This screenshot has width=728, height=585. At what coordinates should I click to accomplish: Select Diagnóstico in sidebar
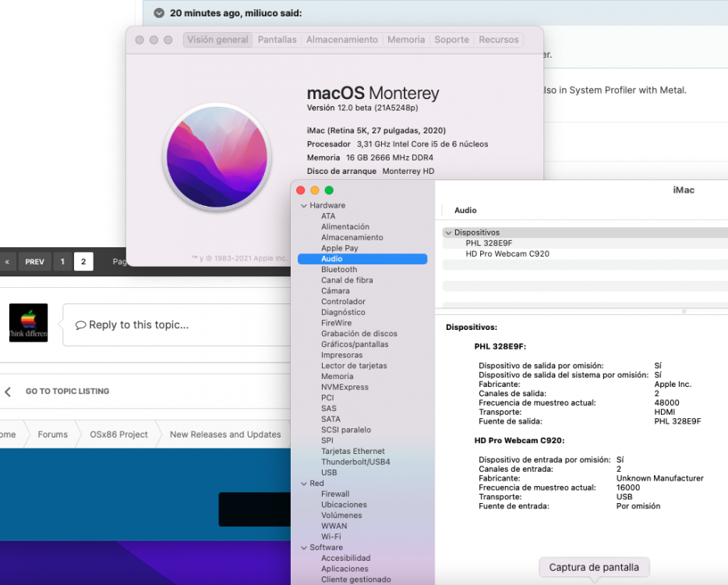tap(343, 312)
